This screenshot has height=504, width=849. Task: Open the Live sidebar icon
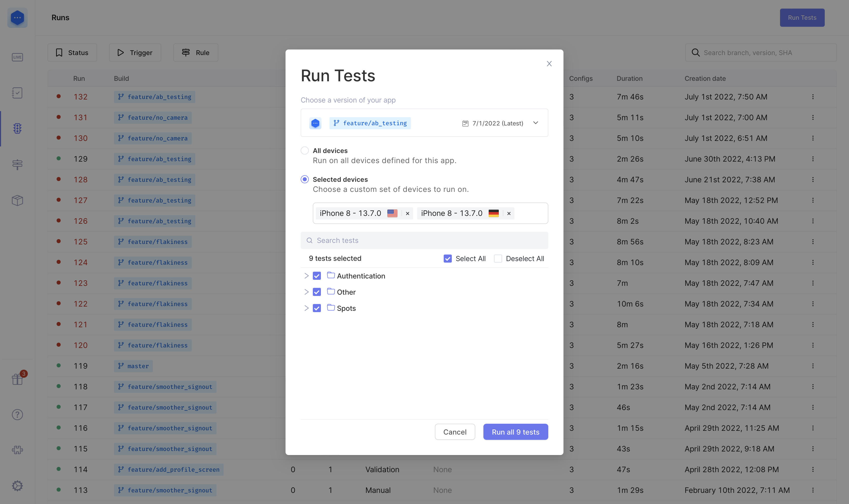(x=17, y=57)
